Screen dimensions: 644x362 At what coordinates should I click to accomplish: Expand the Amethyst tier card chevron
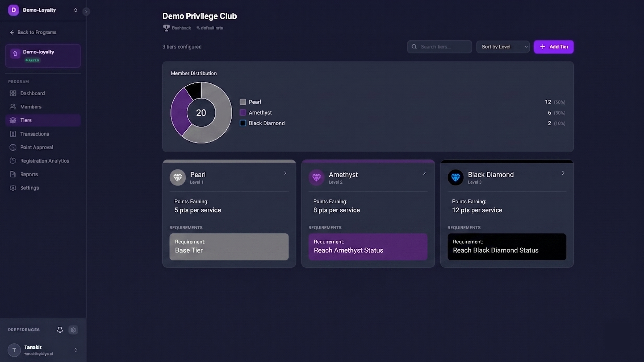tap(424, 173)
